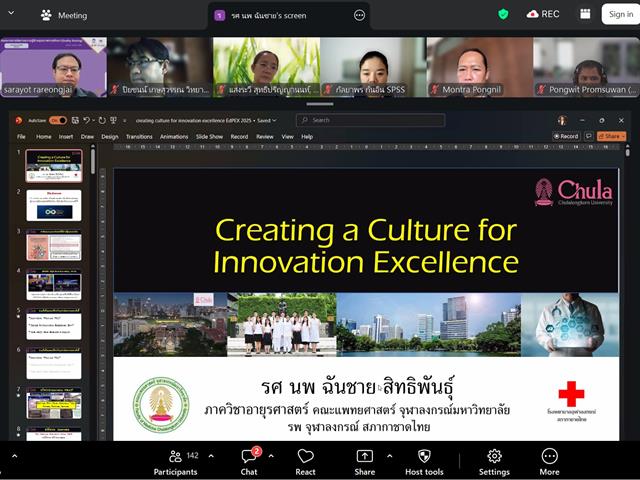
Task: Click the PowerPoint account profile picture
Action: pyautogui.click(x=562, y=120)
